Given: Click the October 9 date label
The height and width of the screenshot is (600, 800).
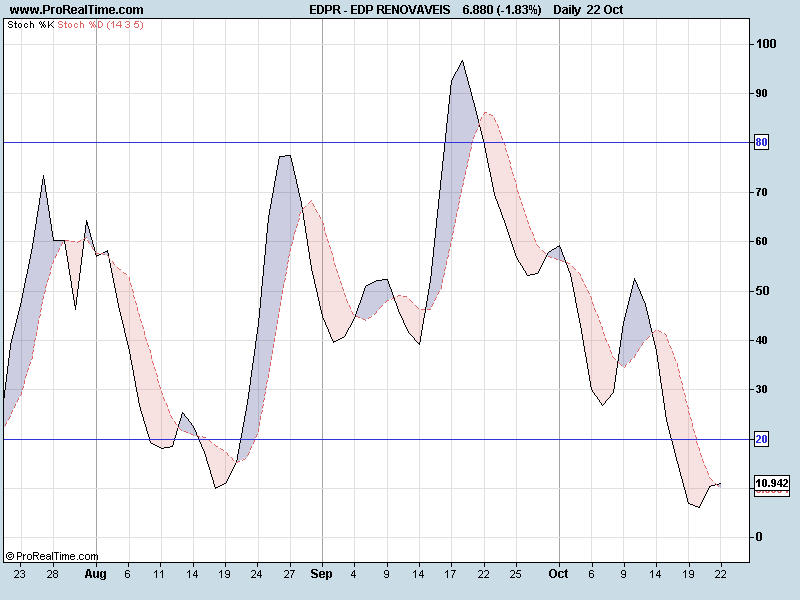Looking at the screenshot, I should 623,574.
